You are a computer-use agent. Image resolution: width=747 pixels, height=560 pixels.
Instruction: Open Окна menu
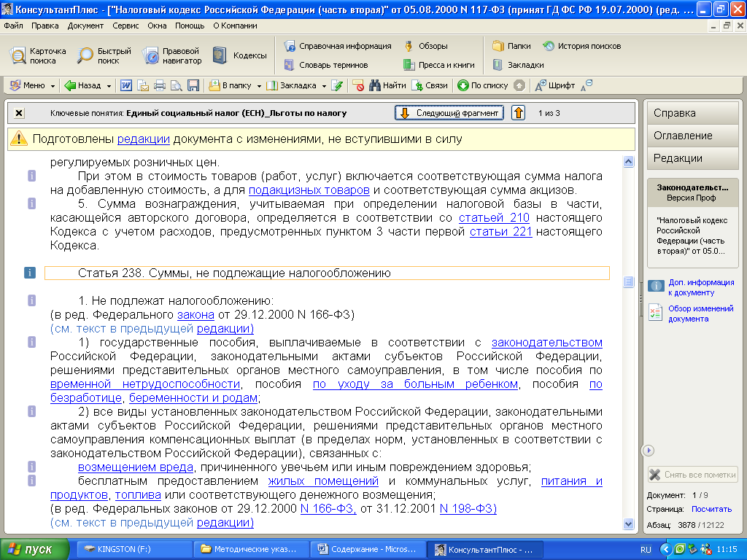[158, 26]
